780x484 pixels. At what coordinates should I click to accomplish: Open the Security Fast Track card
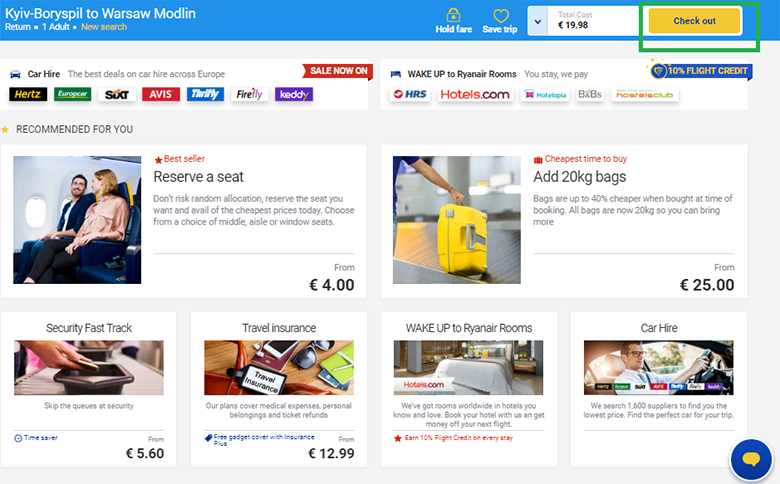coord(89,389)
